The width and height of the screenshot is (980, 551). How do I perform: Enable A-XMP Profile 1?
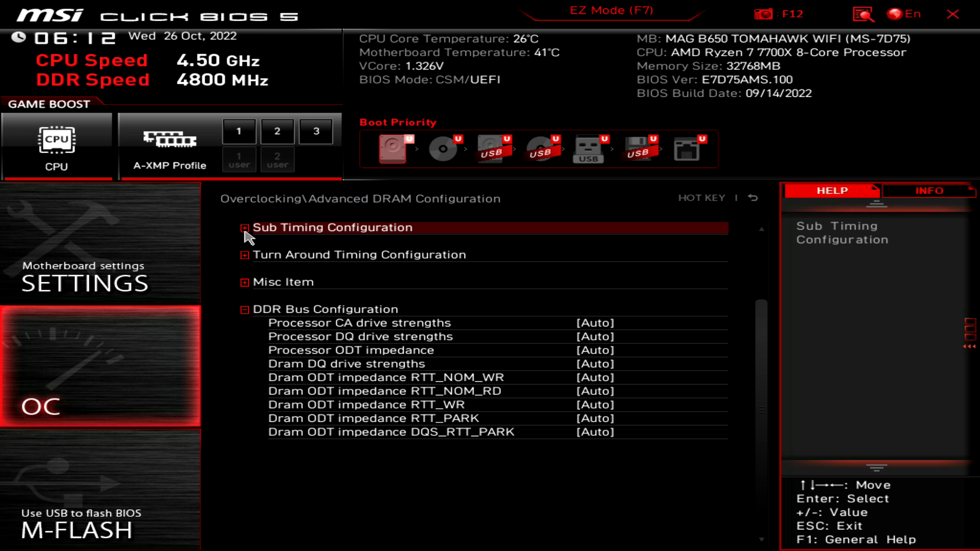tap(239, 131)
